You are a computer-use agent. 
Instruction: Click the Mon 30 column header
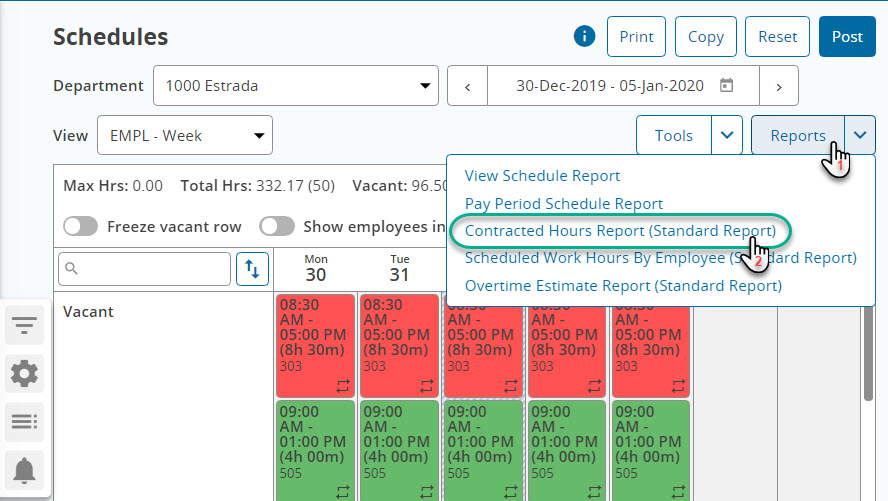pyautogui.click(x=315, y=268)
